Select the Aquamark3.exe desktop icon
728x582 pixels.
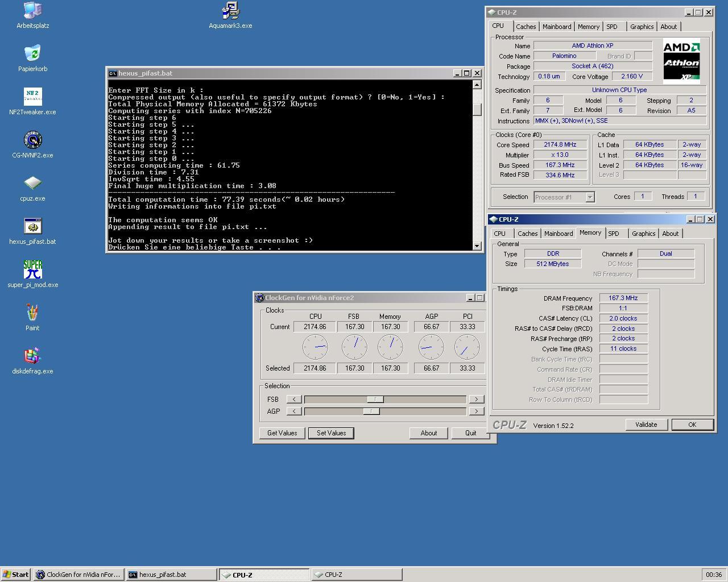(230, 15)
